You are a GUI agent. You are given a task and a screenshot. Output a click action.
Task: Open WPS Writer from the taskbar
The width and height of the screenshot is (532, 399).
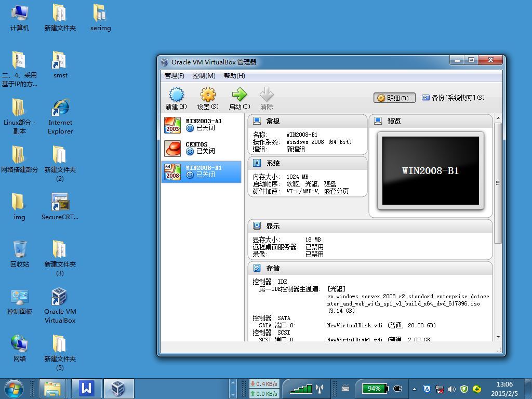click(87, 389)
